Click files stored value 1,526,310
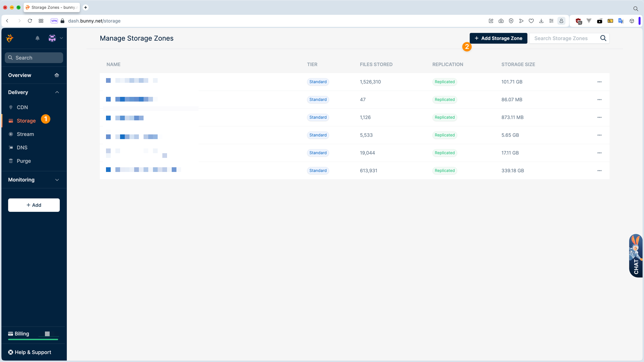The height and width of the screenshot is (362, 644). point(370,82)
